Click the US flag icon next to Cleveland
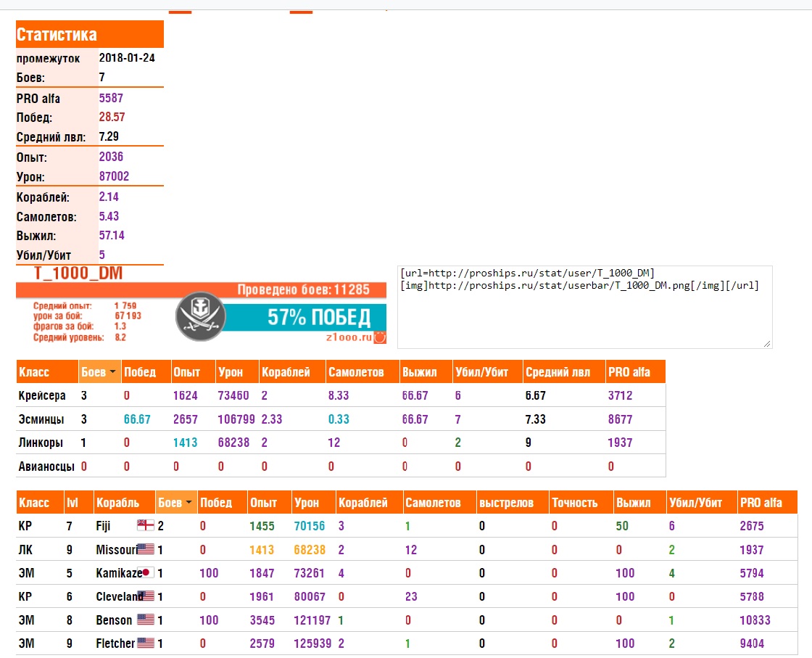812x658 pixels. click(x=147, y=596)
